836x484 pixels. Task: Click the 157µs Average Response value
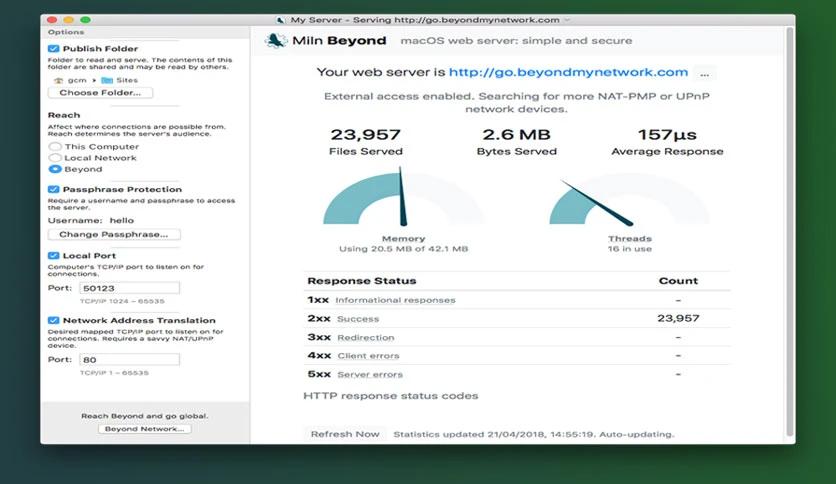(667, 134)
